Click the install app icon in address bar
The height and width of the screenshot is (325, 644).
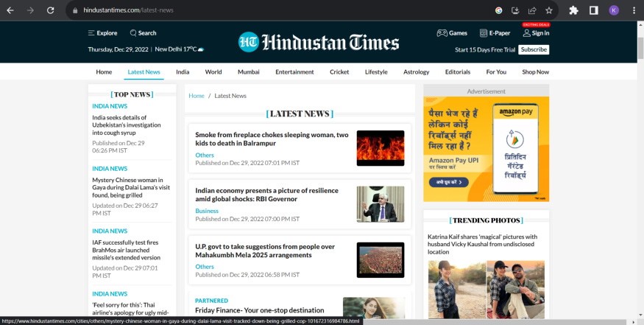pyautogui.click(x=515, y=10)
